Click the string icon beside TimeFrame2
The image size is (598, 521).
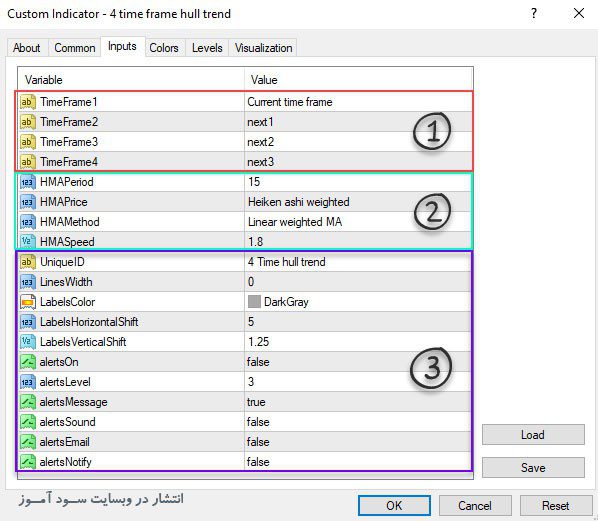(28, 122)
